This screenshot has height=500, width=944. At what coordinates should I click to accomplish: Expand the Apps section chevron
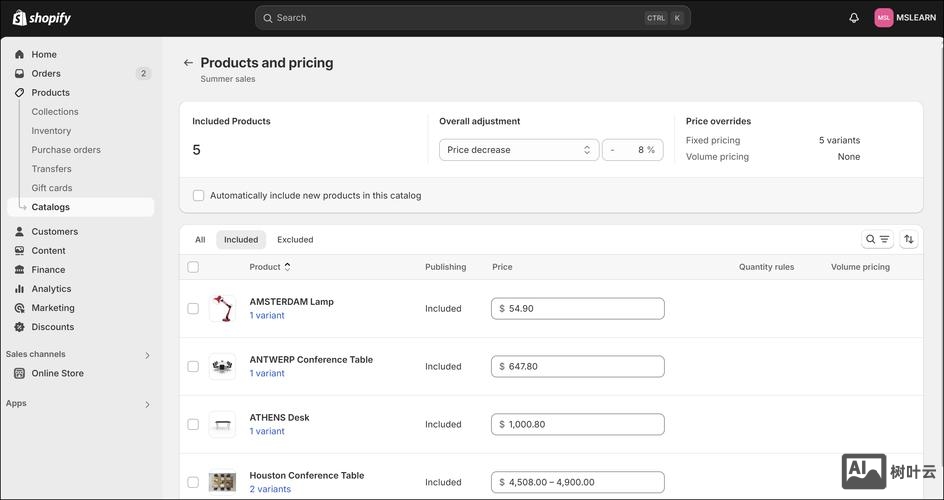(147, 404)
